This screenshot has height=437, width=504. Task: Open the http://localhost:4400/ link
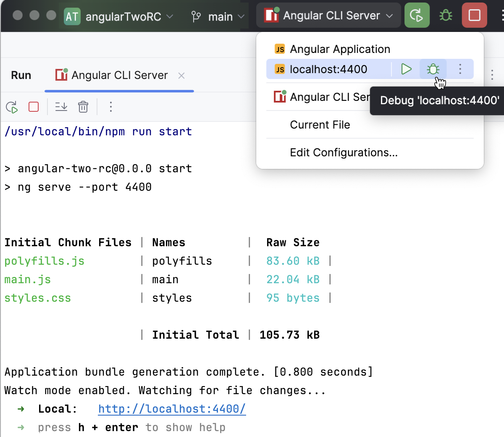click(171, 408)
